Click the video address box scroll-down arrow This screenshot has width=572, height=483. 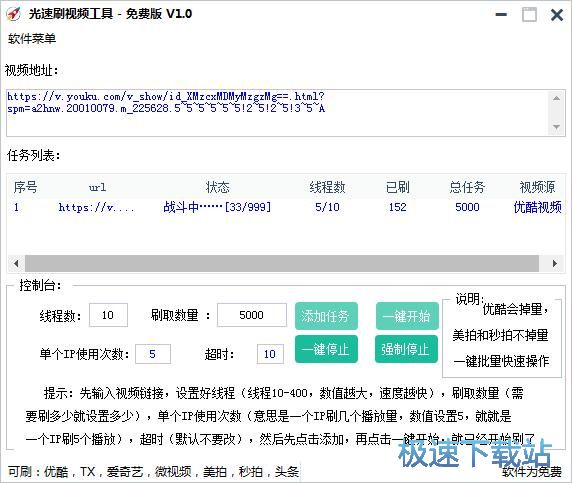pos(556,127)
